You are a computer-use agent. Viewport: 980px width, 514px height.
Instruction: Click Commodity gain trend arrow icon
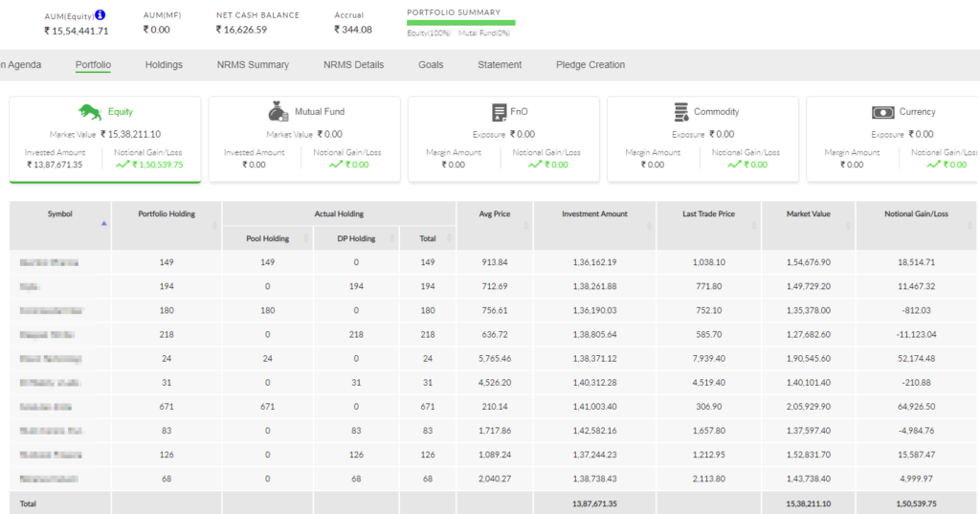[x=734, y=165]
